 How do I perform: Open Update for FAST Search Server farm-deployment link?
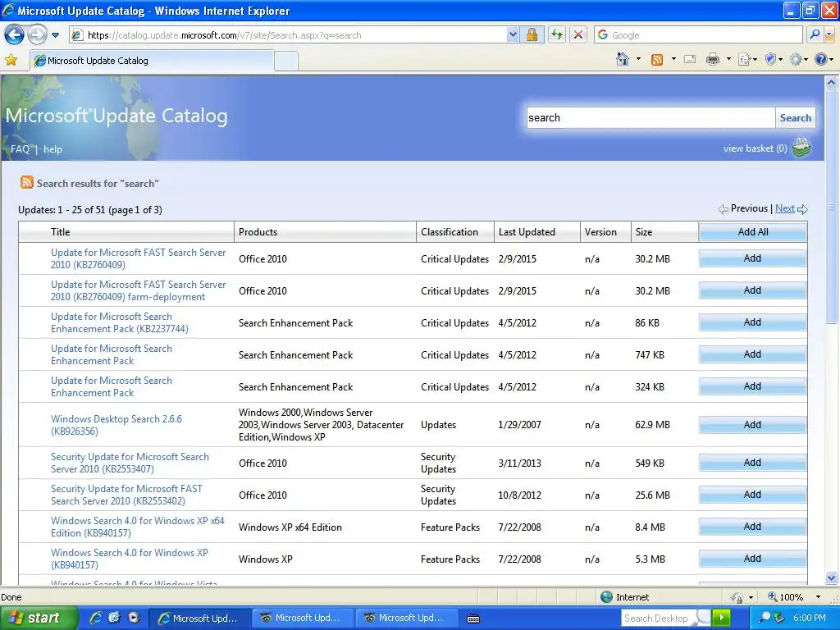pyautogui.click(x=138, y=290)
